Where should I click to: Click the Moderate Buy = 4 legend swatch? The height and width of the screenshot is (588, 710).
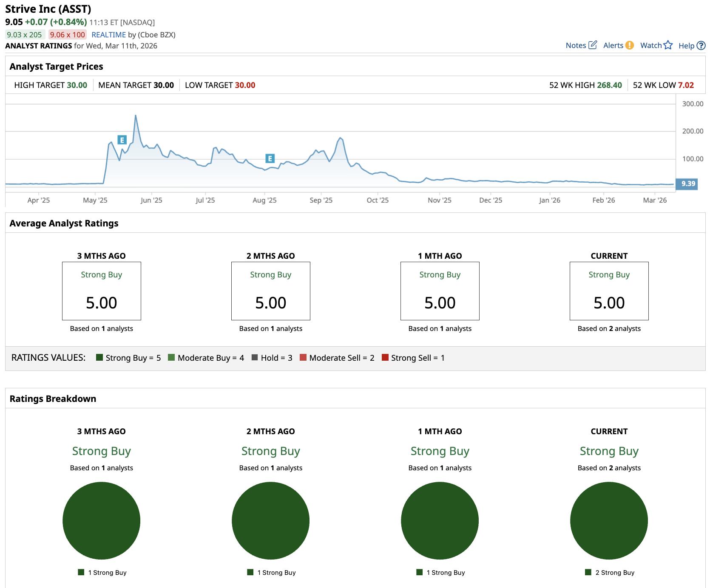click(171, 358)
